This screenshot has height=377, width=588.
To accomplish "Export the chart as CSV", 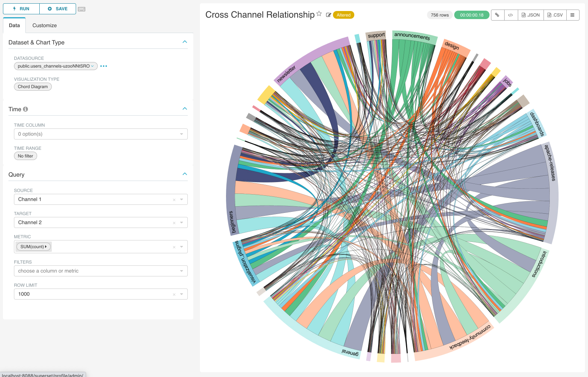I will [555, 15].
